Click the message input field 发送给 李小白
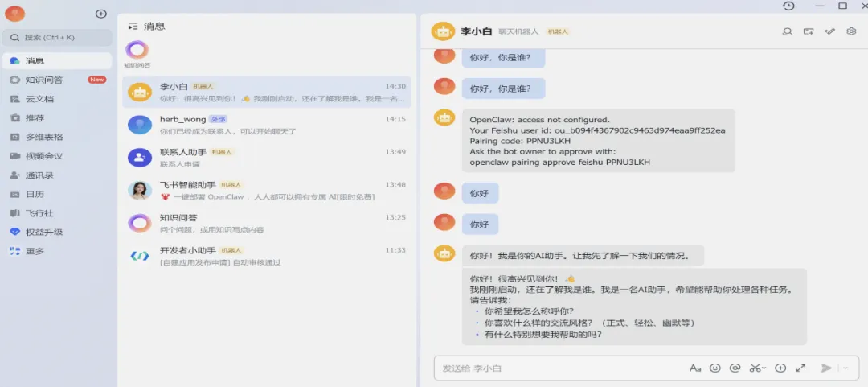868x387 pixels. coord(559,368)
